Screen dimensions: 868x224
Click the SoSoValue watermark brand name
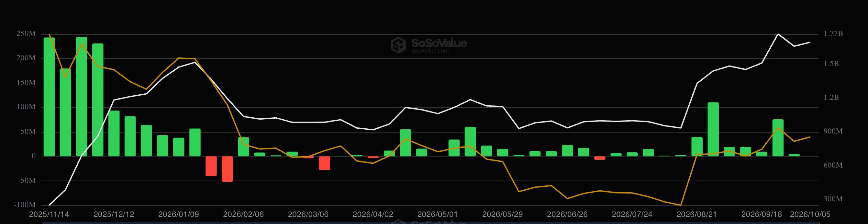[439, 43]
